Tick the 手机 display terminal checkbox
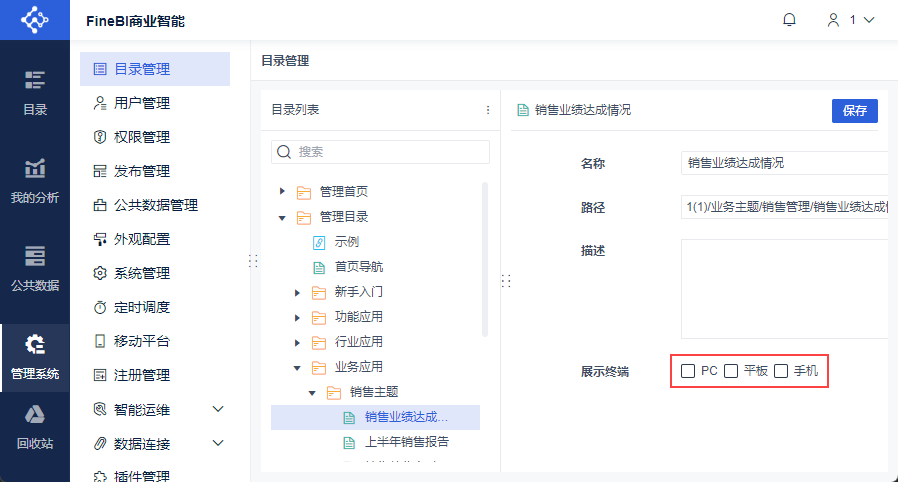 coord(781,371)
